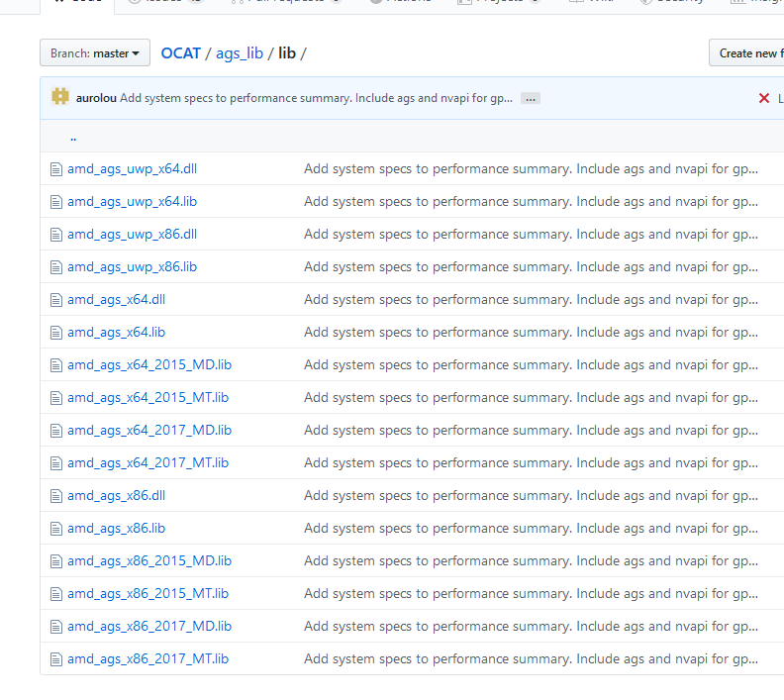Click the Create new file button

tap(747, 53)
